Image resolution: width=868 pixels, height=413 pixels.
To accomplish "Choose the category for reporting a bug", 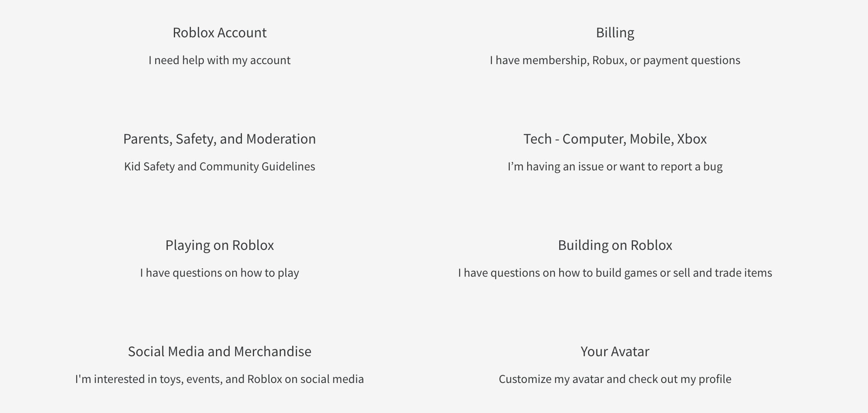I will 615,139.
